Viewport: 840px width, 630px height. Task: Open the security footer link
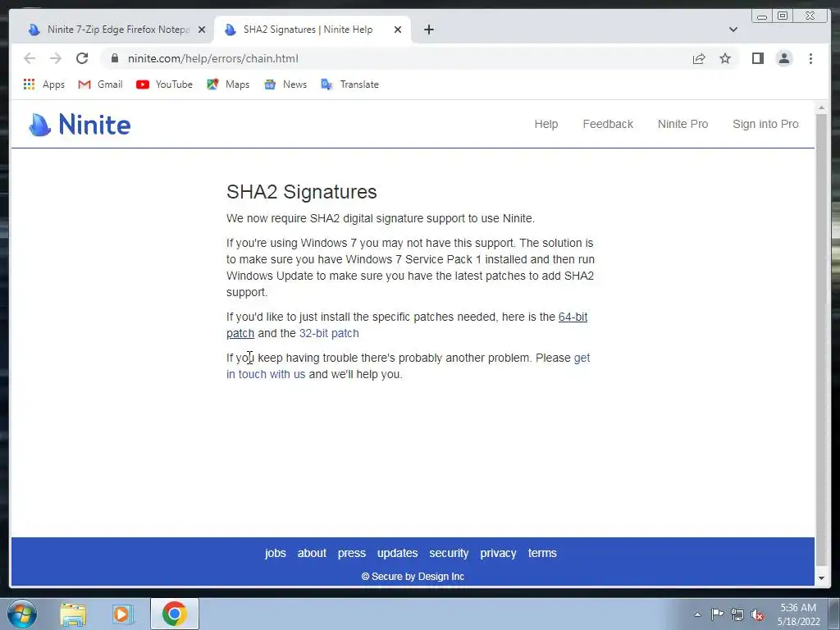pos(449,553)
